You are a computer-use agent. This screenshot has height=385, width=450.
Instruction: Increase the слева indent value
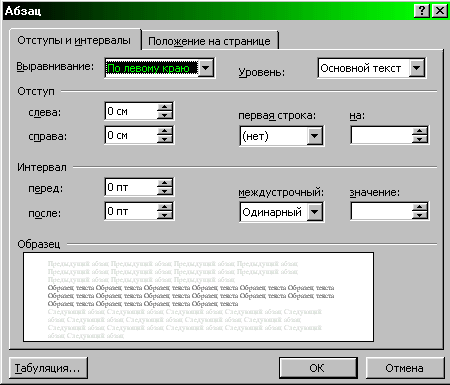click(165, 107)
